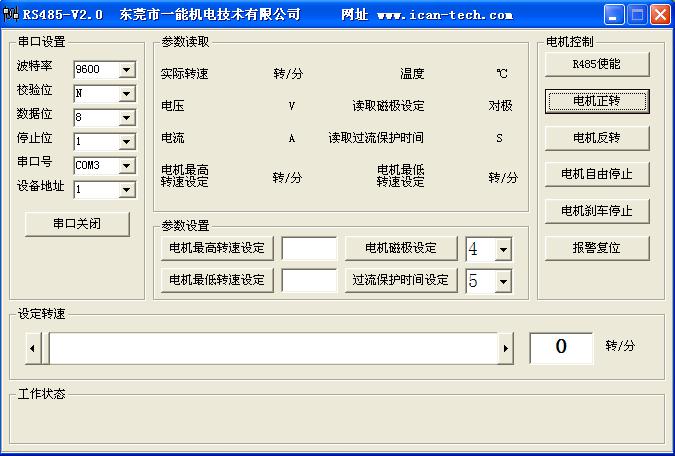Click the 电机自由停止 button

[x=597, y=174]
